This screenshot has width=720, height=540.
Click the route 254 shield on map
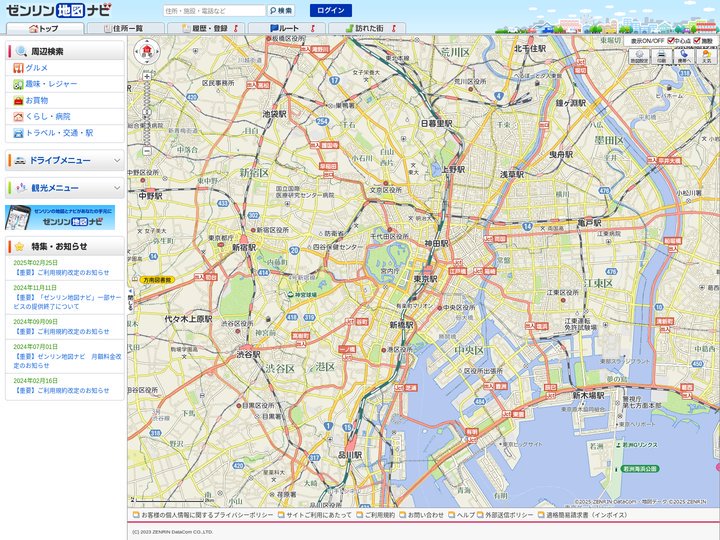[322, 121]
